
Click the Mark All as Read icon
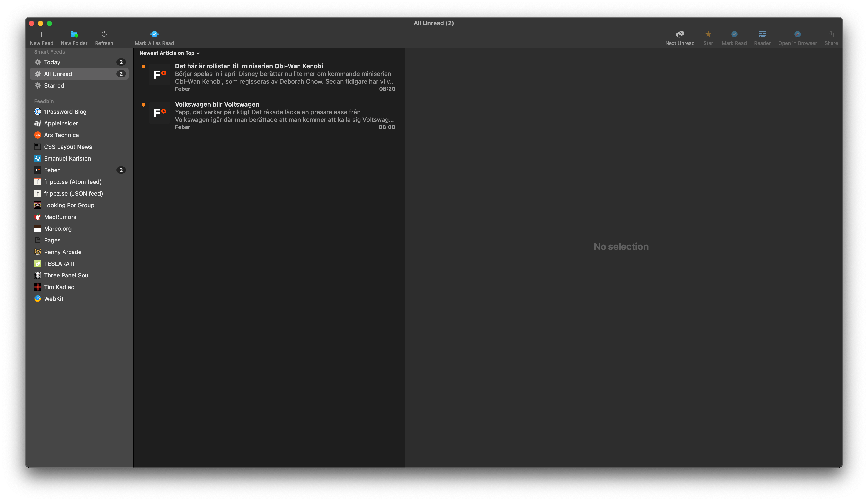tap(154, 34)
